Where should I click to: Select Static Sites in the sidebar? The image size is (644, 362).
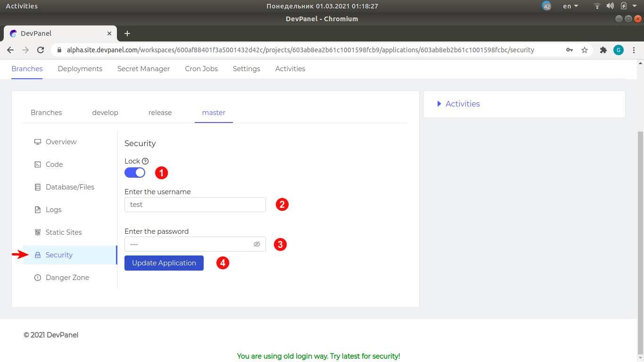(x=63, y=232)
